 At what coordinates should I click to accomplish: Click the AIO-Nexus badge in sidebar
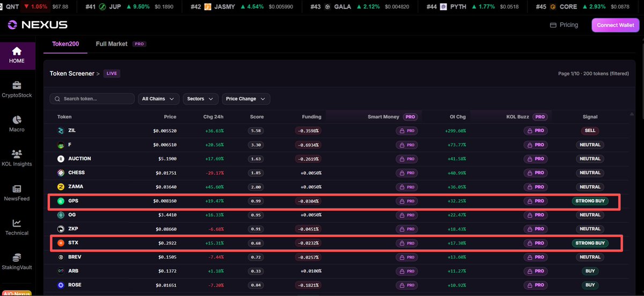click(17, 293)
